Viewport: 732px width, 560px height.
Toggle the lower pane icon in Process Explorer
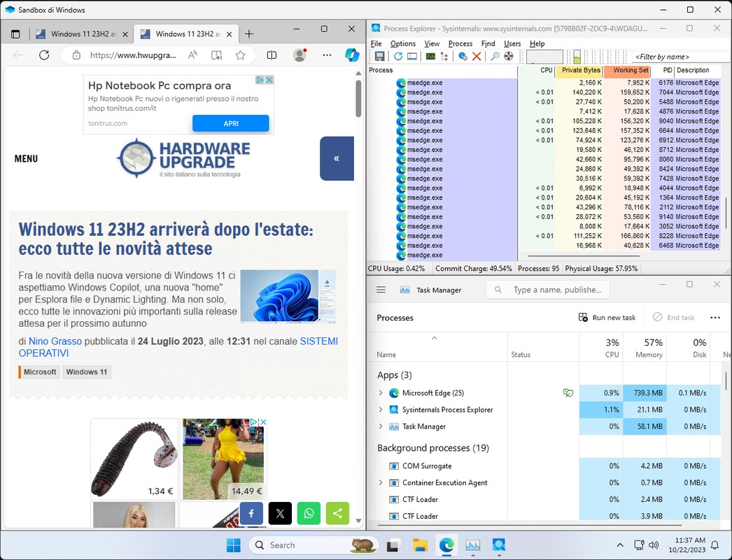click(411, 57)
